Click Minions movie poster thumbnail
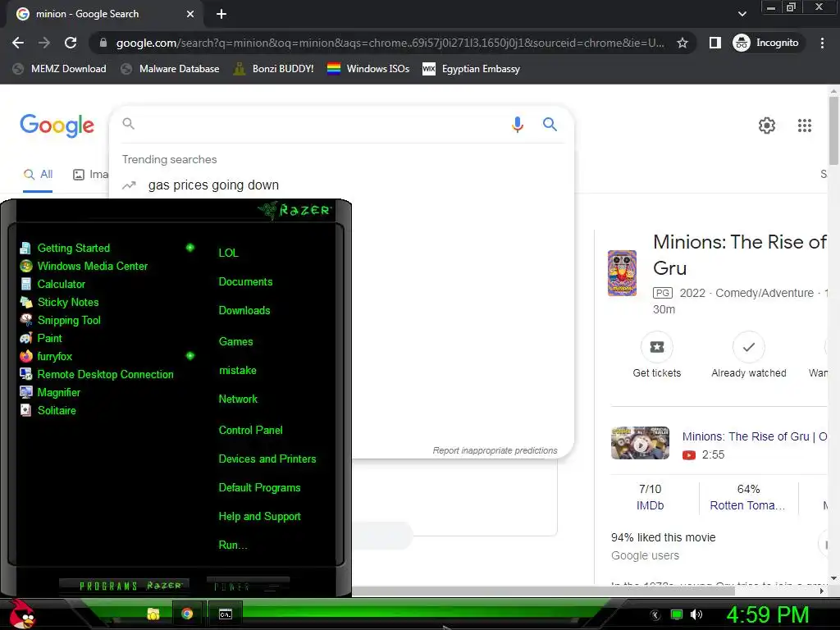This screenshot has width=840, height=630. click(x=622, y=272)
